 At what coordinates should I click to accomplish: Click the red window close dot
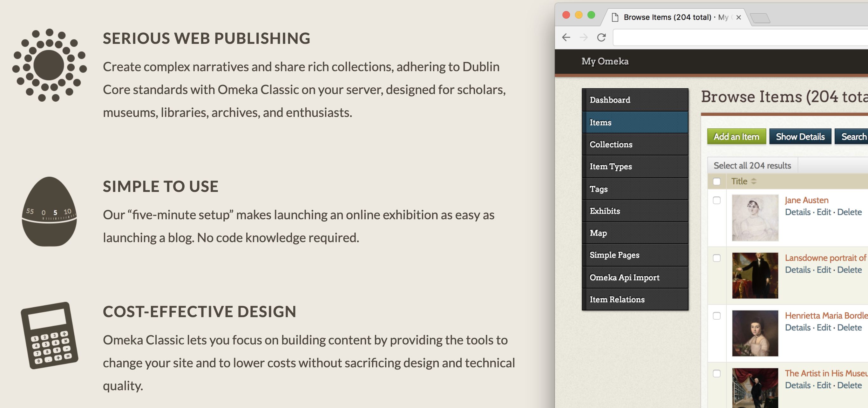point(566,15)
